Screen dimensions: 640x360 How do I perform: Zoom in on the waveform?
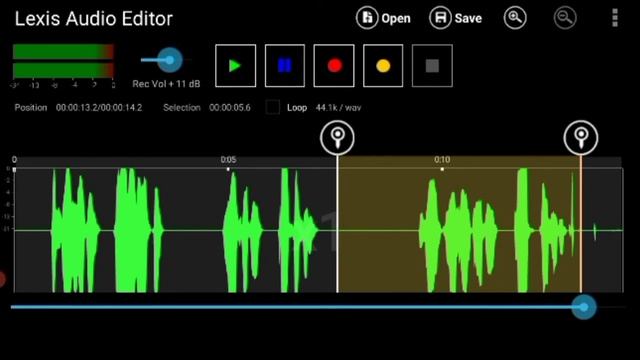pos(515,18)
